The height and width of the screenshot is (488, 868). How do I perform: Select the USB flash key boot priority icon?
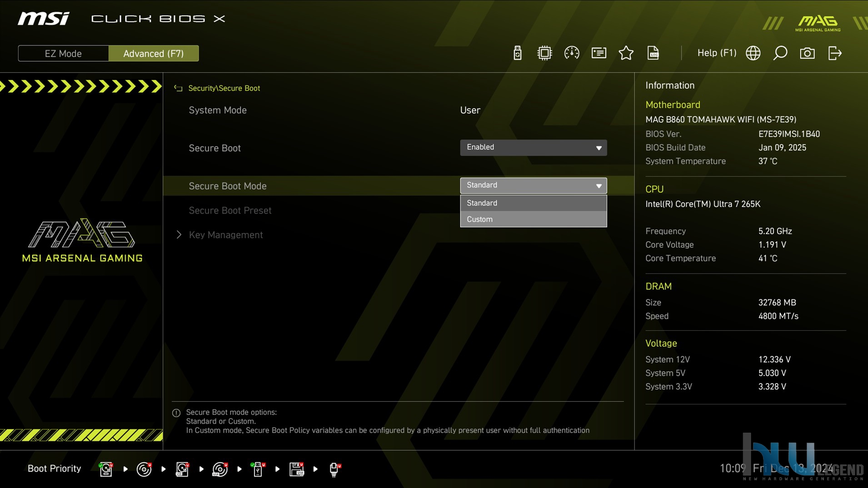tap(258, 469)
